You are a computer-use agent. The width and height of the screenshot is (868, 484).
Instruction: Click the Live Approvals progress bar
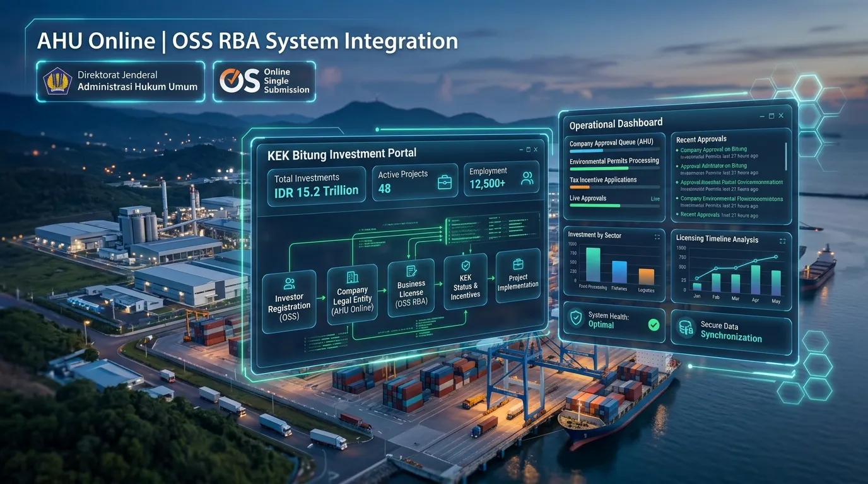(614, 205)
